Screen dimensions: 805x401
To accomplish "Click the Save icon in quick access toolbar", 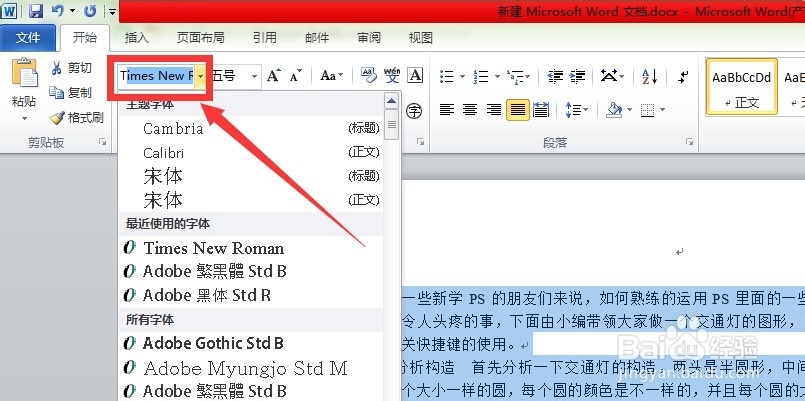I will coord(35,11).
